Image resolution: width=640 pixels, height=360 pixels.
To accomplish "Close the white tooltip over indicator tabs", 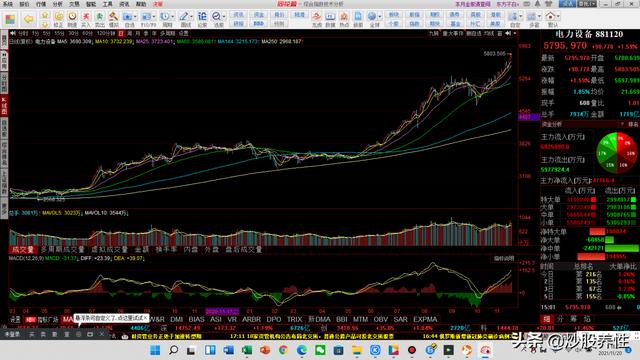I will point(145,318).
